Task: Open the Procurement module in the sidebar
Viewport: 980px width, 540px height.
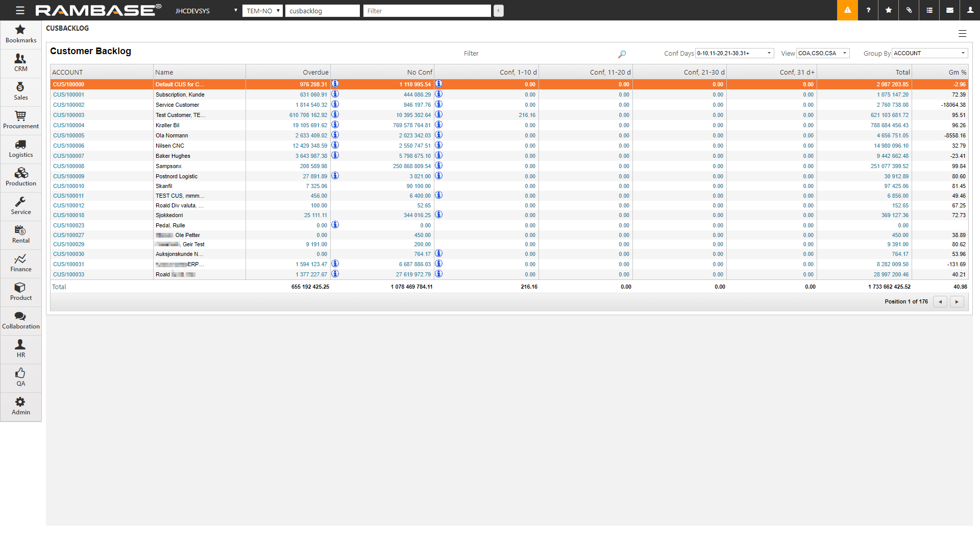Action: [21, 120]
